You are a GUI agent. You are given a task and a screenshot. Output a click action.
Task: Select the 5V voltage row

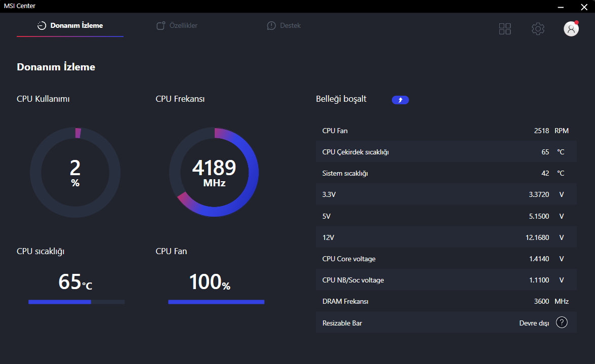[446, 216]
